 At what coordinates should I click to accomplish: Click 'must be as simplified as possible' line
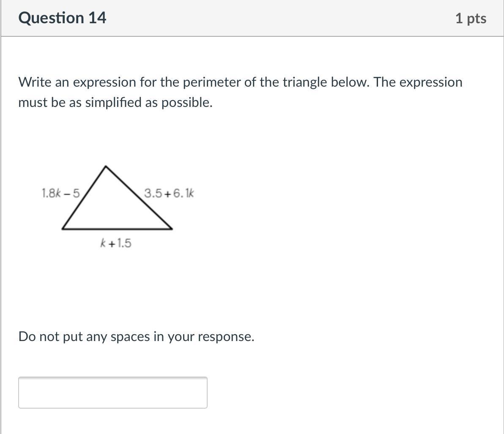coord(115,102)
